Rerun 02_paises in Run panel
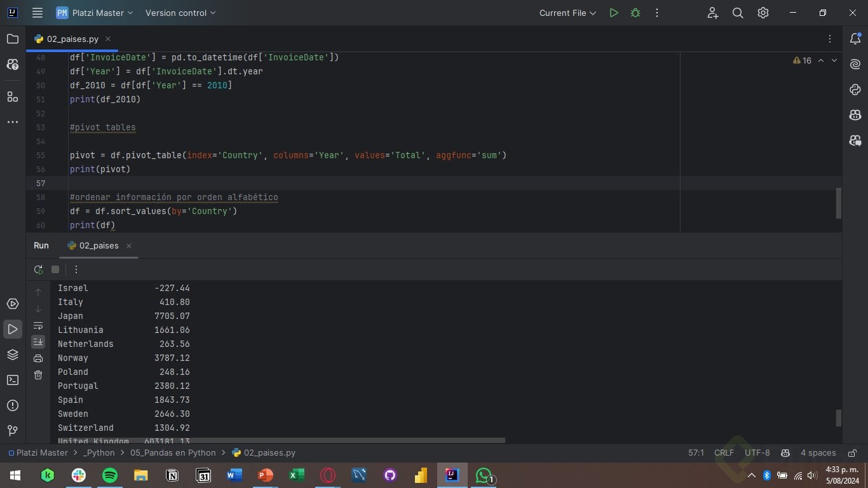 [x=38, y=269]
